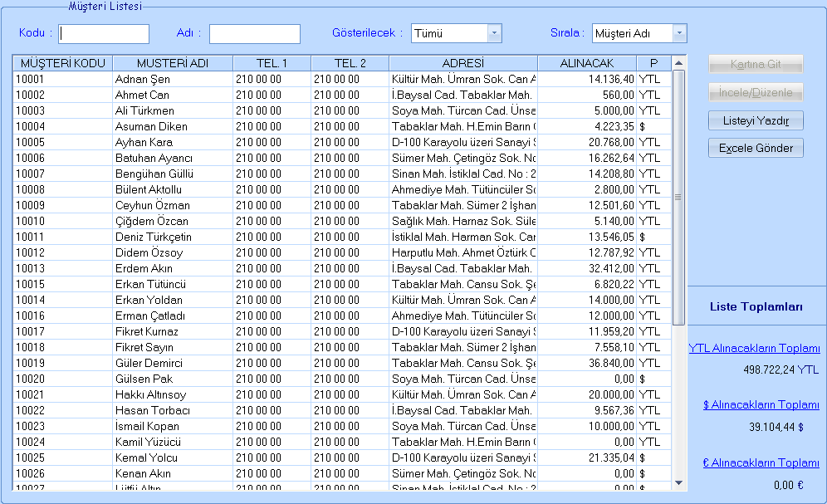Select customer Çiğdem Özcan
827x504 pixels.
pyautogui.click(x=151, y=222)
